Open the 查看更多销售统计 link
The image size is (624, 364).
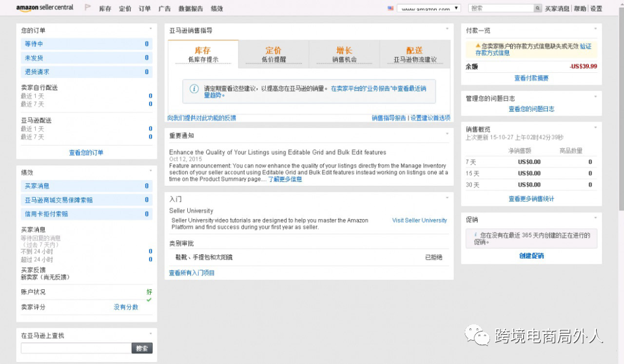(531, 198)
